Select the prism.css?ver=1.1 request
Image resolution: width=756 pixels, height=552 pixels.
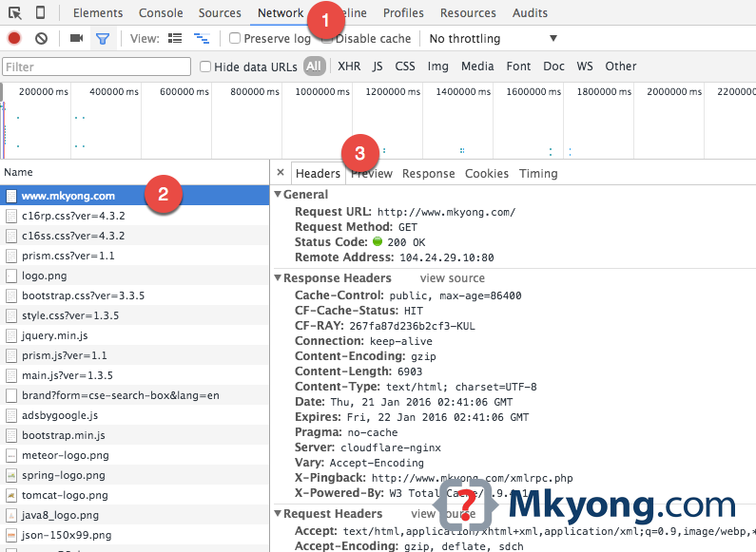(x=134, y=256)
